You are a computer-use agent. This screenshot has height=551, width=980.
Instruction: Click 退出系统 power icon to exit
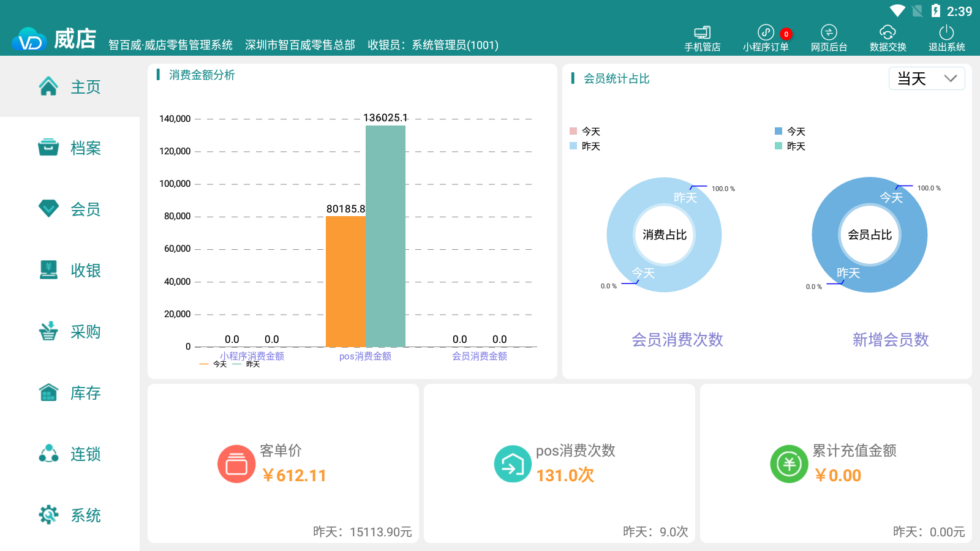946,32
